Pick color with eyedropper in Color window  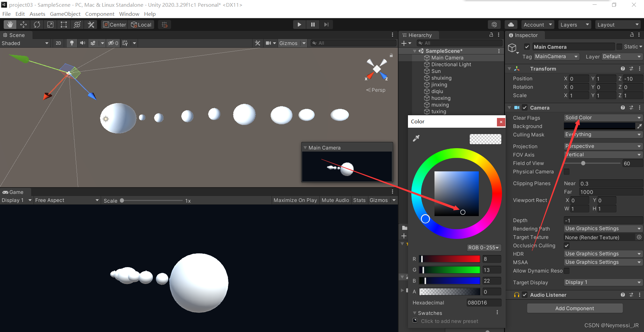point(416,138)
